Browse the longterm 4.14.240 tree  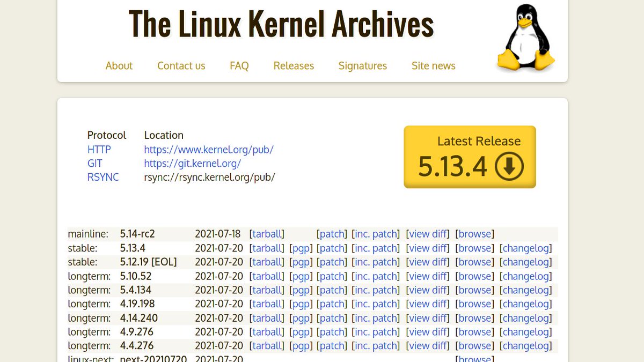point(475,318)
